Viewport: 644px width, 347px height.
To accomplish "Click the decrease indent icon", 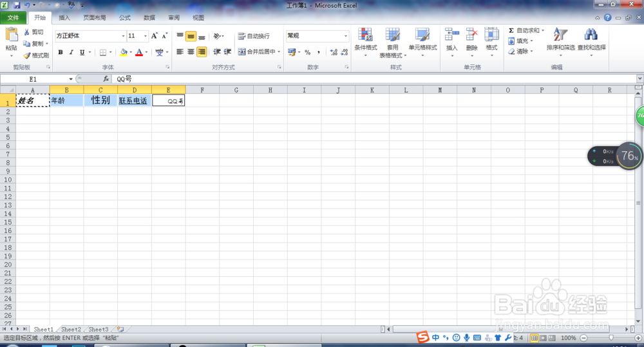I will coord(217,52).
